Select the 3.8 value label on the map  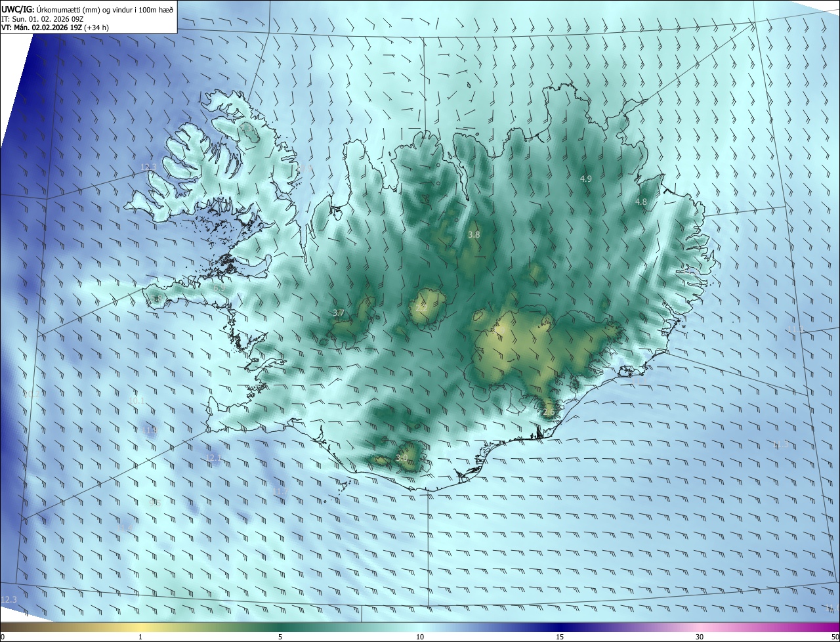pos(474,234)
